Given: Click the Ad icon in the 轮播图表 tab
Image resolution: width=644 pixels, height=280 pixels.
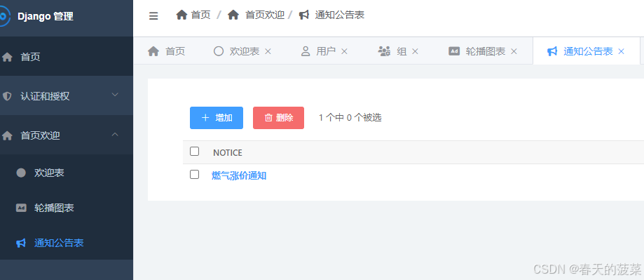Looking at the screenshot, I should (454, 51).
